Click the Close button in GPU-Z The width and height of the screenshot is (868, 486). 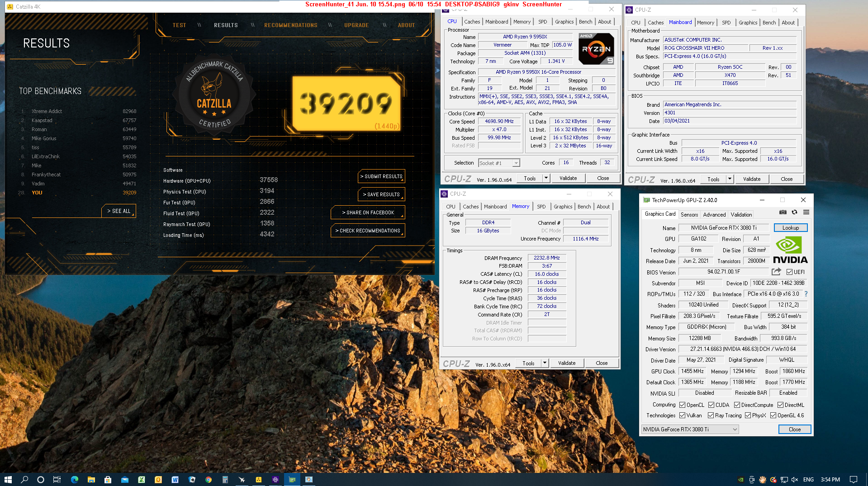tap(794, 429)
